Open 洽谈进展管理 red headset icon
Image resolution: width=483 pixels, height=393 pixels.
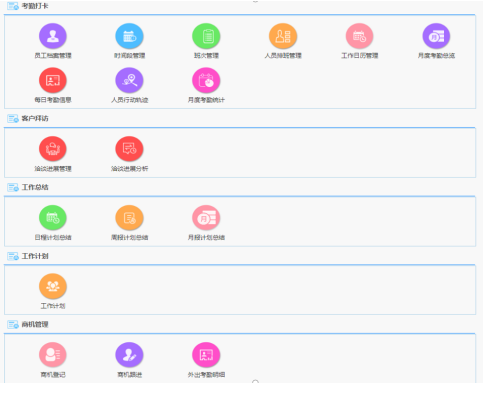pyautogui.click(x=53, y=149)
